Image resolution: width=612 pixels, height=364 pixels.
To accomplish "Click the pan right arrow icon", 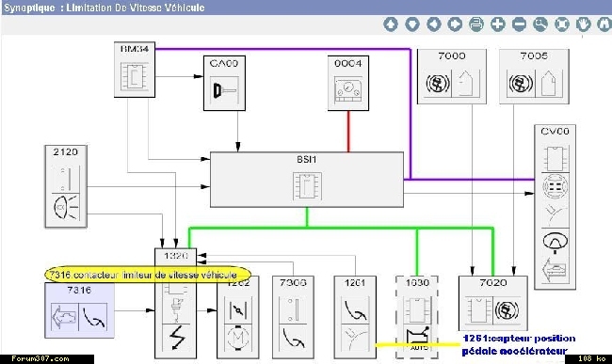I will coord(455,24).
